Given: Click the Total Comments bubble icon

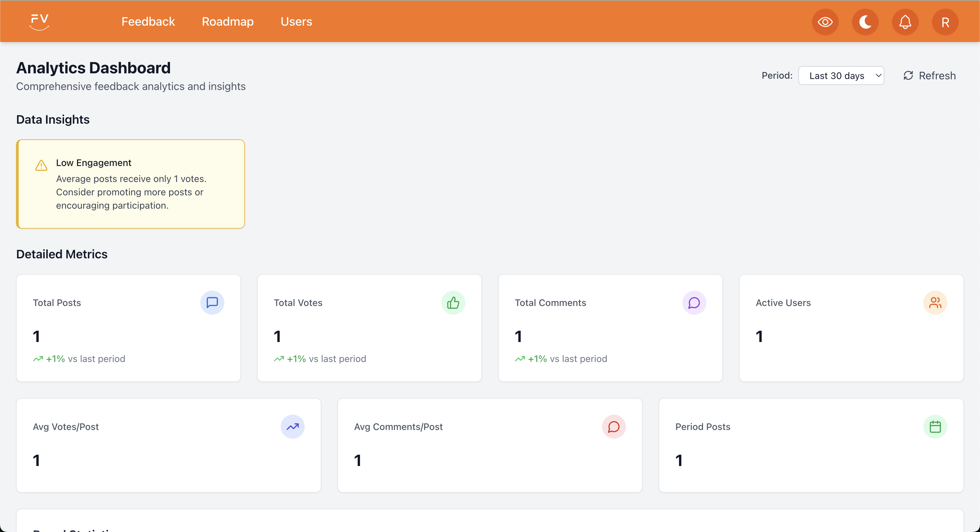Looking at the screenshot, I should coord(694,303).
